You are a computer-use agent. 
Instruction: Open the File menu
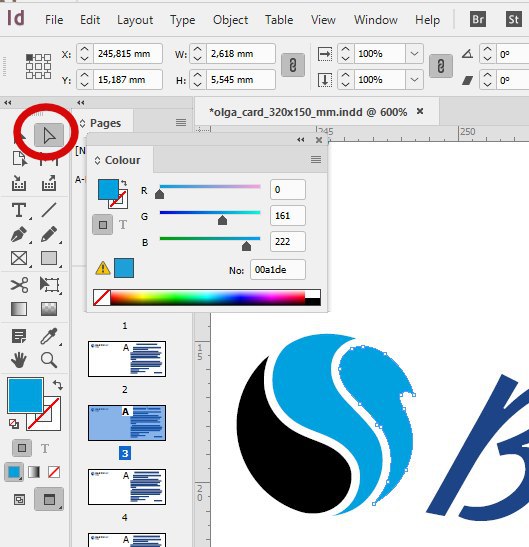coord(54,20)
